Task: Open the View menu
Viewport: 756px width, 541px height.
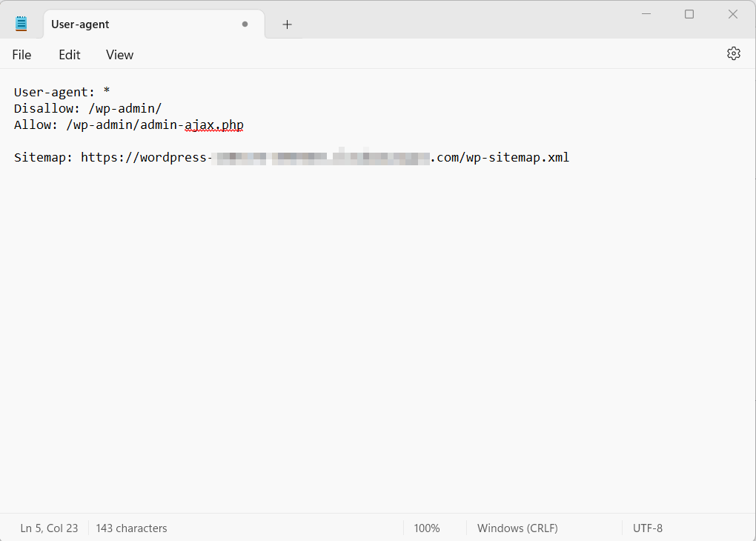Action: click(x=119, y=55)
